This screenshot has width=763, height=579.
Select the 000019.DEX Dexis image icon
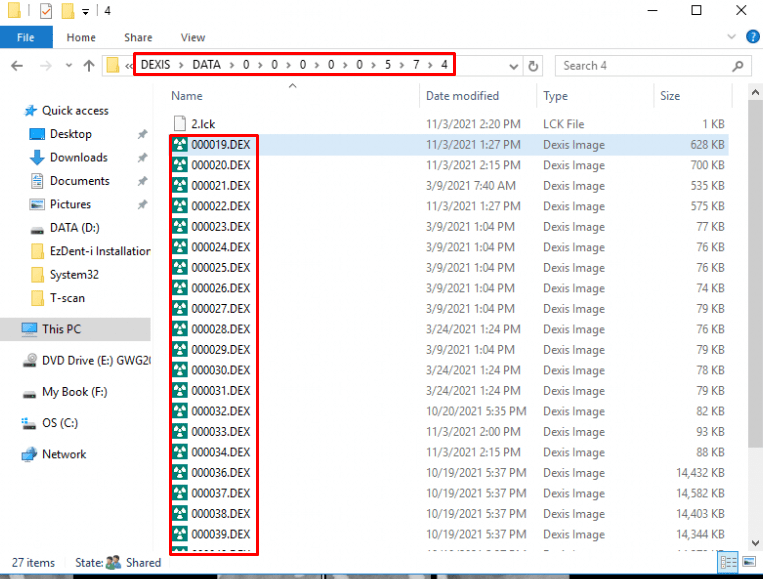tap(180, 145)
